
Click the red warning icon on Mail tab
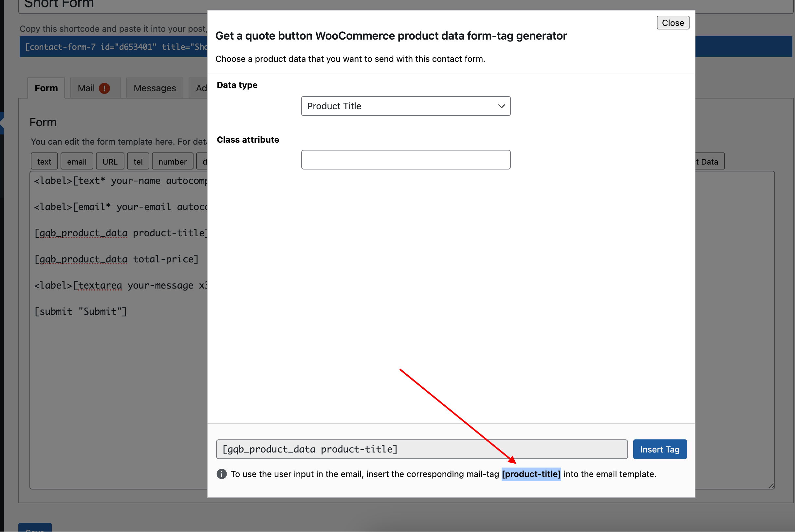(x=104, y=88)
